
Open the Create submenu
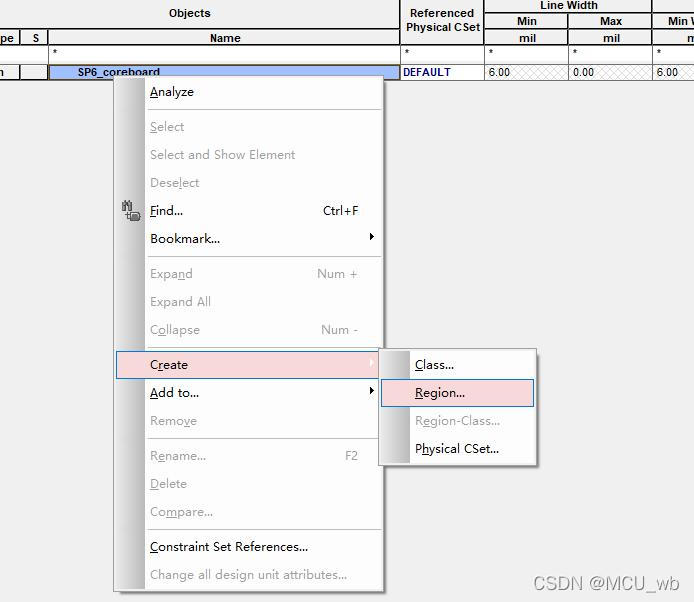[169, 365]
